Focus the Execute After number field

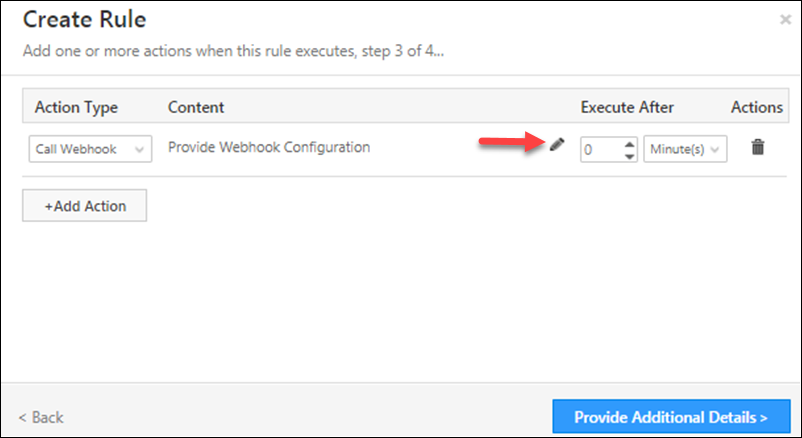600,149
